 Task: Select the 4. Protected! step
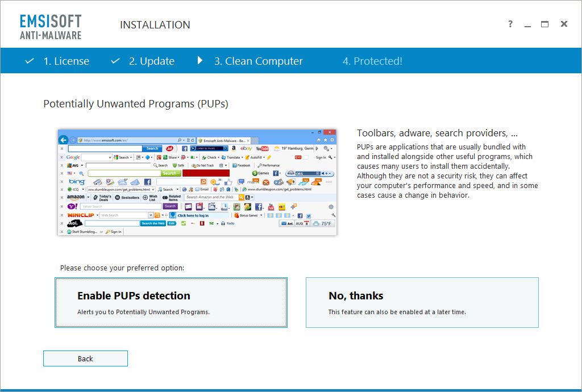click(372, 61)
